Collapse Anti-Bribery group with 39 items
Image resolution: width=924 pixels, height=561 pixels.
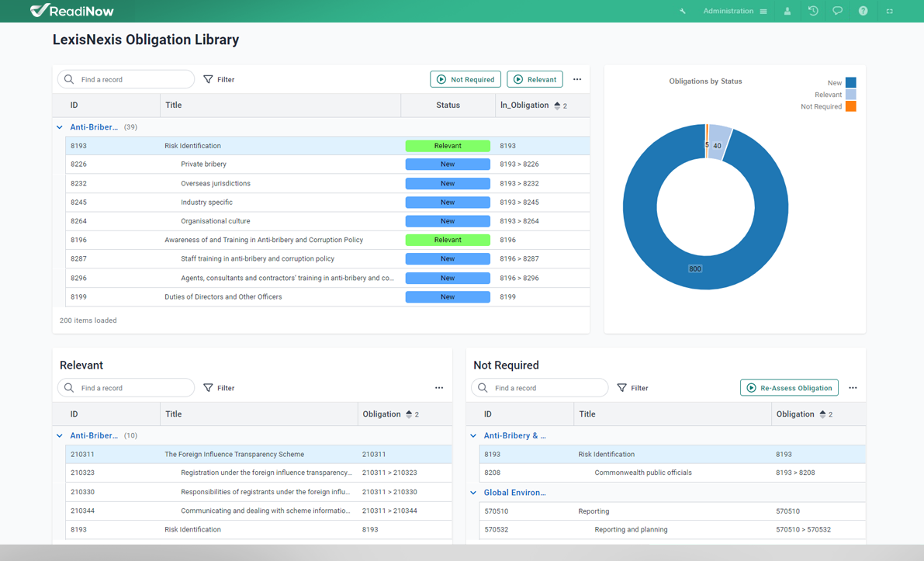tap(60, 126)
